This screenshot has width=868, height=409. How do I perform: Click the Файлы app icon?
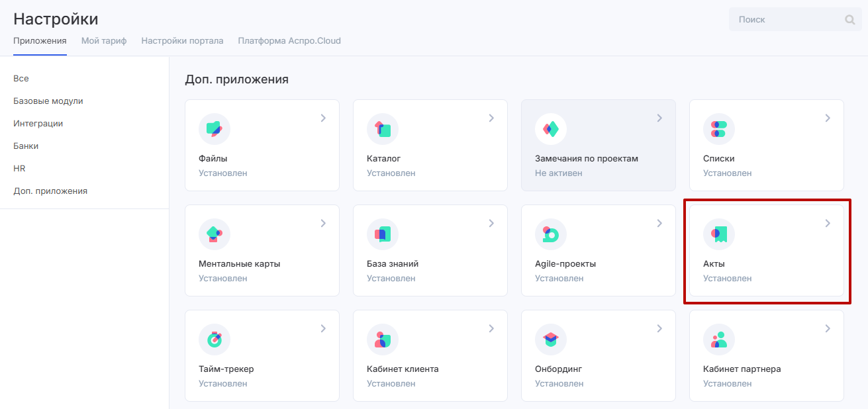[215, 129]
